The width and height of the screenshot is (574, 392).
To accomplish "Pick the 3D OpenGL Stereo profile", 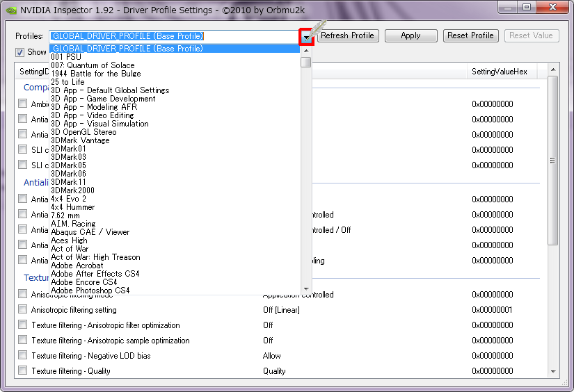I will point(175,132).
